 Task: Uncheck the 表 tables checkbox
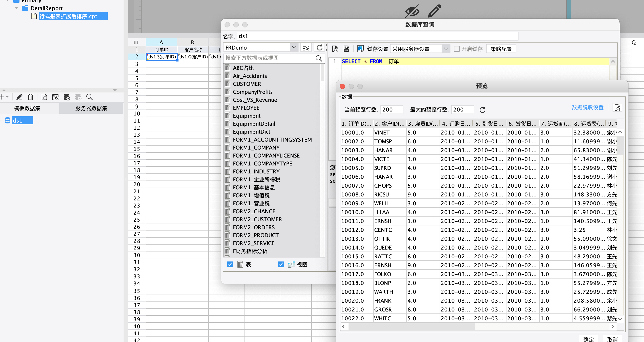(230, 264)
